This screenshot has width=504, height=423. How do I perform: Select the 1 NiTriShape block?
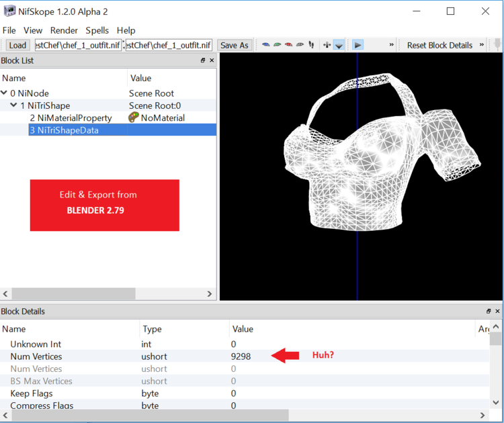click(x=45, y=105)
